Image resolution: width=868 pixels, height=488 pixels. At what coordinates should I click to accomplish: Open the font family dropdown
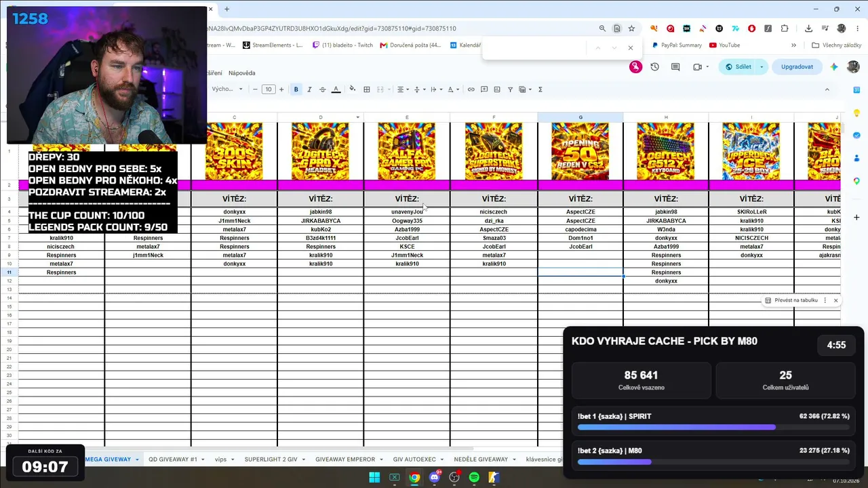[227, 89]
